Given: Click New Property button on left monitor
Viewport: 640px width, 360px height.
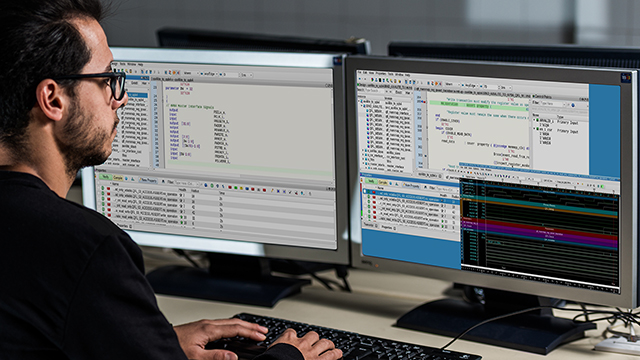Looking at the screenshot, I should point(148,180).
